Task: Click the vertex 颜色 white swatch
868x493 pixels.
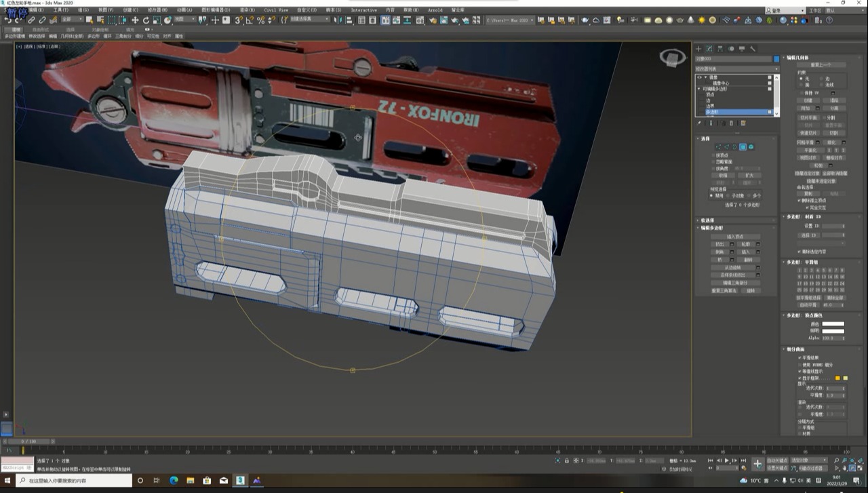Action: coord(833,324)
